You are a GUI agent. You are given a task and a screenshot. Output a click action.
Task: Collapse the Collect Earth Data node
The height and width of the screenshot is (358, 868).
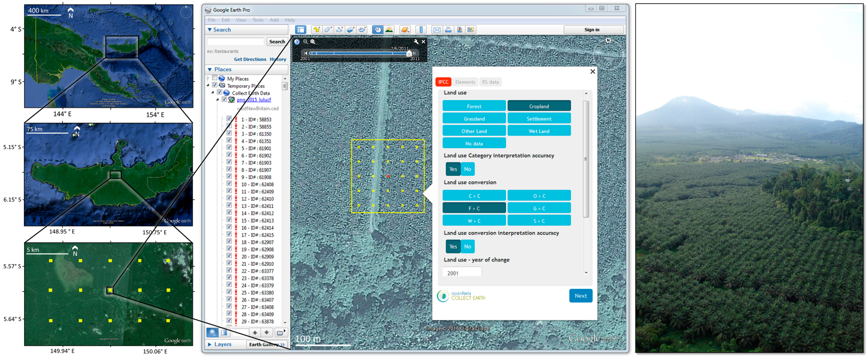point(213,92)
